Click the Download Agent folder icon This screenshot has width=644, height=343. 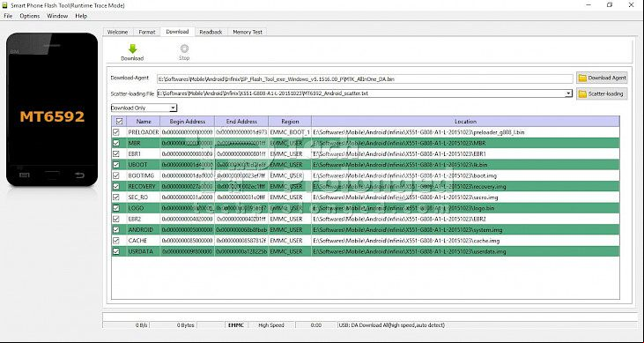point(582,78)
